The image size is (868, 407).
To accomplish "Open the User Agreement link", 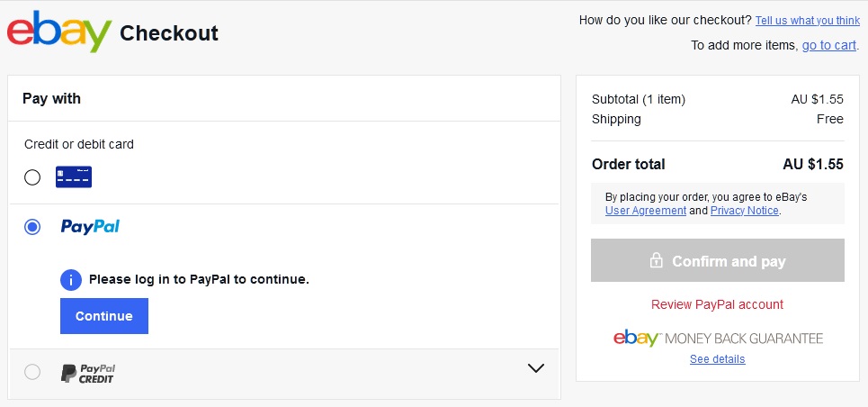I will (x=646, y=211).
